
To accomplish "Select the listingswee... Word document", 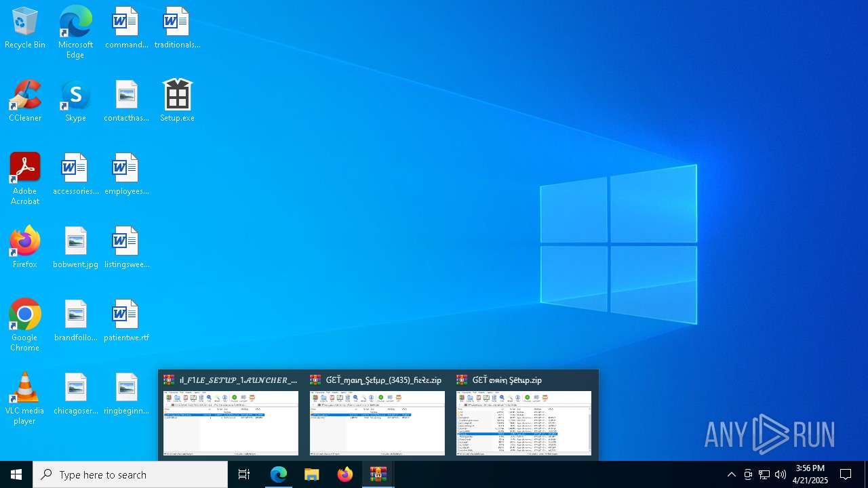I will pyautogui.click(x=126, y=248).
